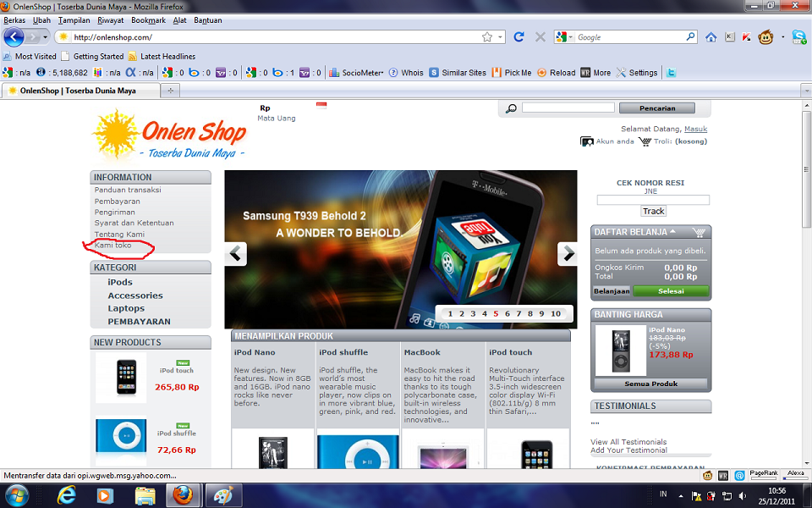Viewport: 812px width, 508px height.
Task: Open the Accessories category
Action: click(x=135, y=295)
